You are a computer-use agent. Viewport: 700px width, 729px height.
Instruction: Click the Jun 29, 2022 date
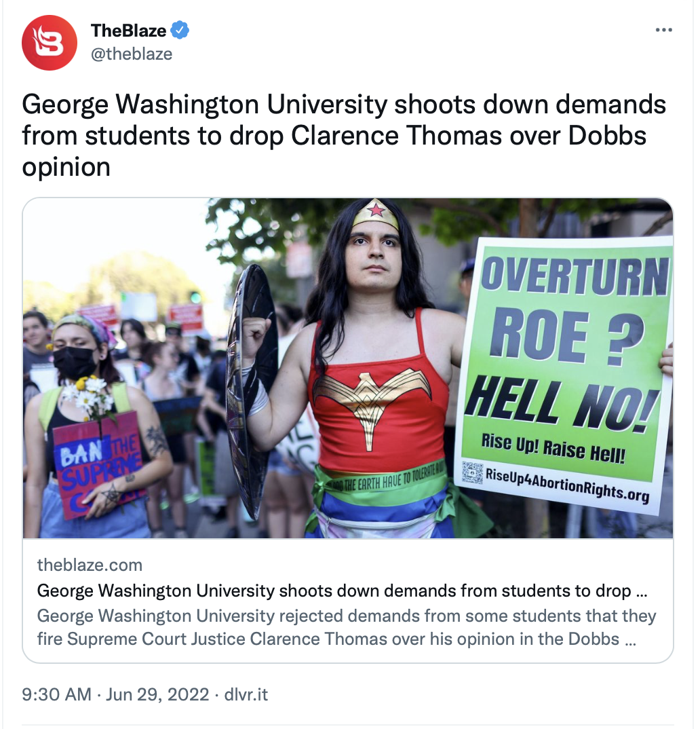click(x=157, y=694)
